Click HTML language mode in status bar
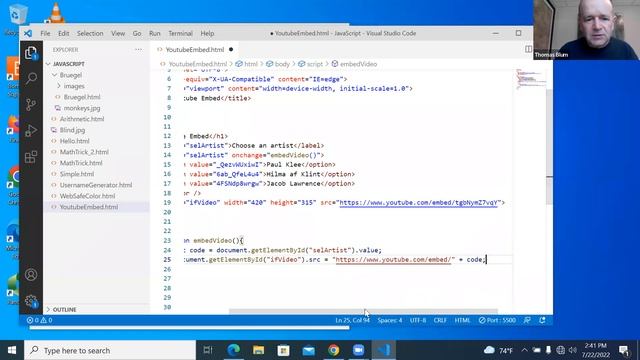The height and width of the screenshot is (360, 640). 462,320
